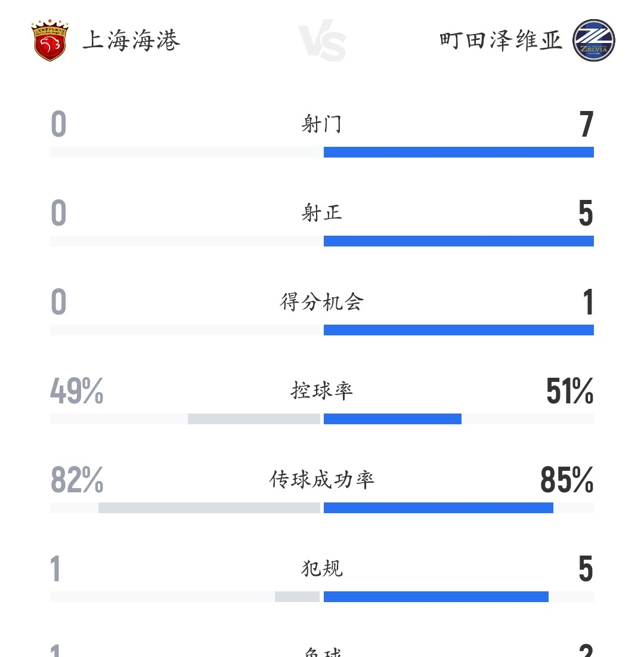Click the gray possession bar under 控球率

pyautogui.click(x=254, y=419)
